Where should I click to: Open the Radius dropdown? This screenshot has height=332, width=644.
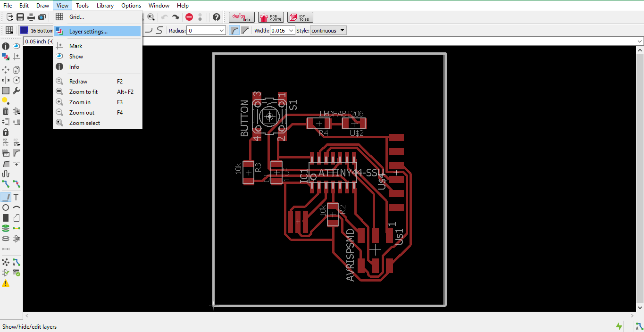point(222,30)
